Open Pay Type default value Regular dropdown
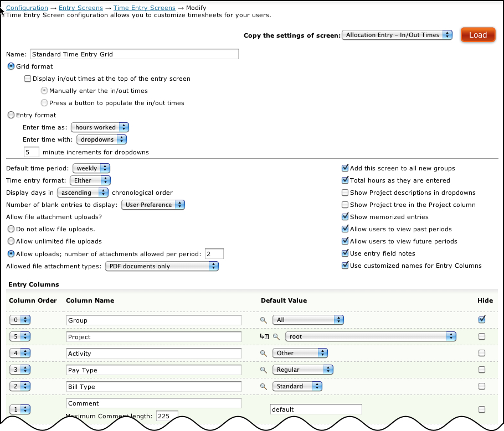 303,370
